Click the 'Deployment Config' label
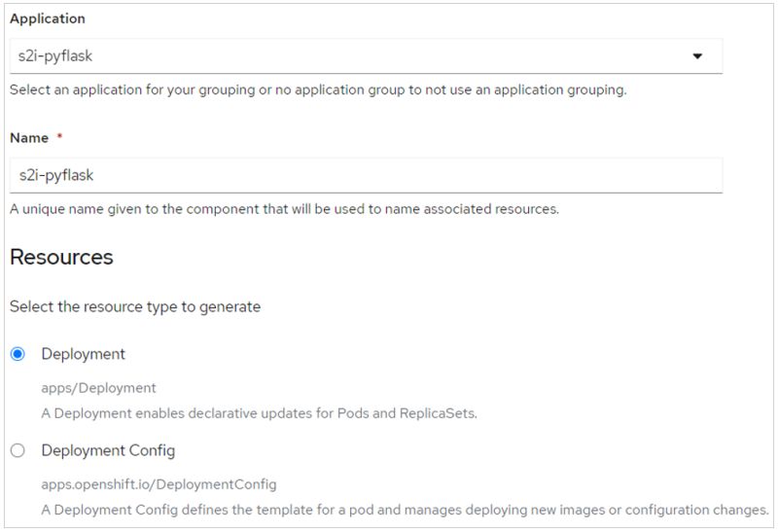 click(108, 450)
